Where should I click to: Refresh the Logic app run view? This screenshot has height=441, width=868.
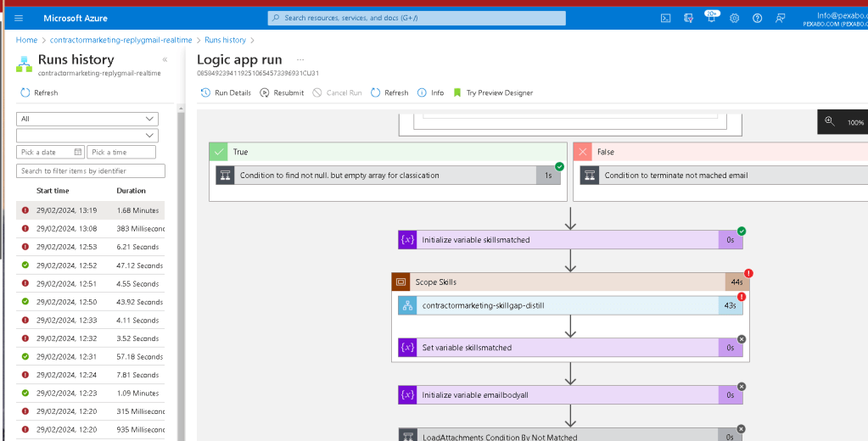tap(389, 93)
